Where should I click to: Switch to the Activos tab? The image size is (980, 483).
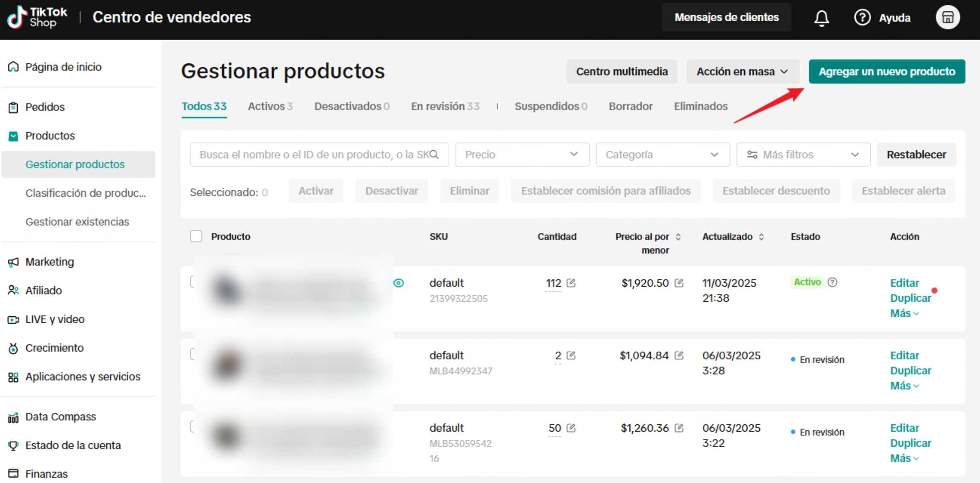tap(270, 106)
